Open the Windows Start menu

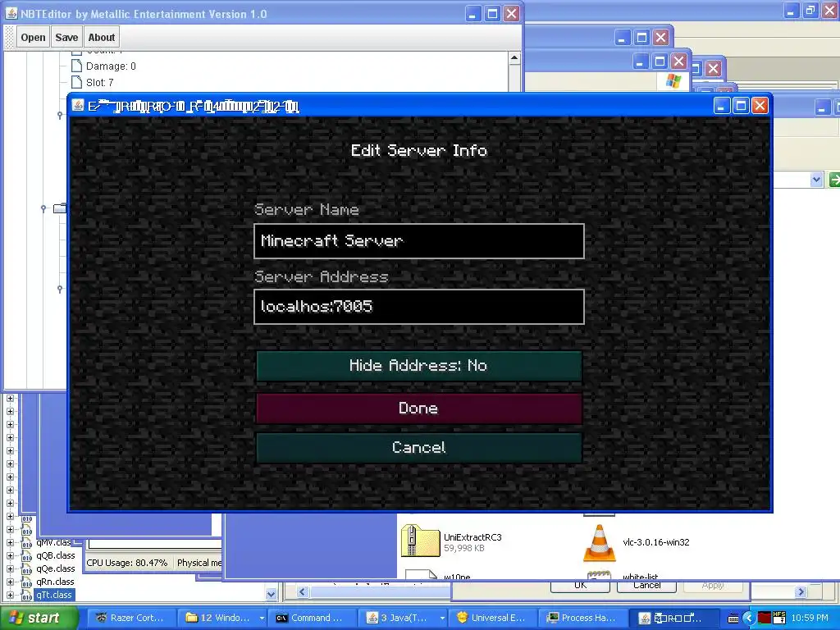[x=39, y=618]
